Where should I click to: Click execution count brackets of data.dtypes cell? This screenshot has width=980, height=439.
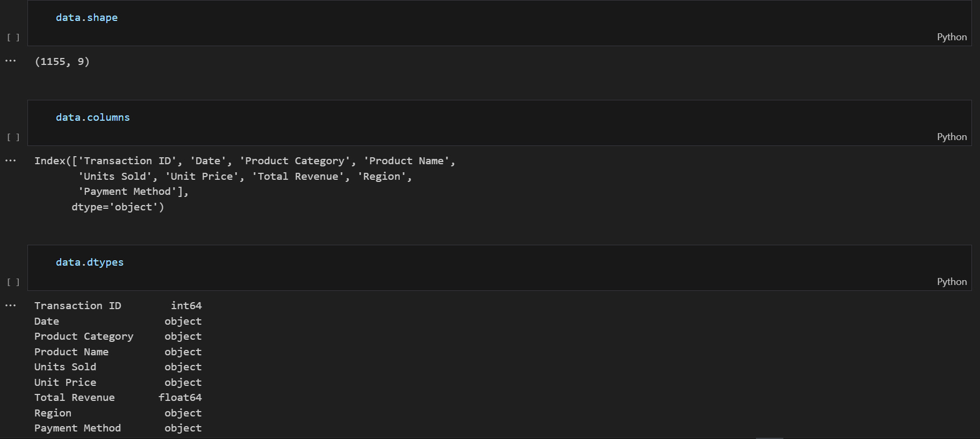click(x=13, y=282)
